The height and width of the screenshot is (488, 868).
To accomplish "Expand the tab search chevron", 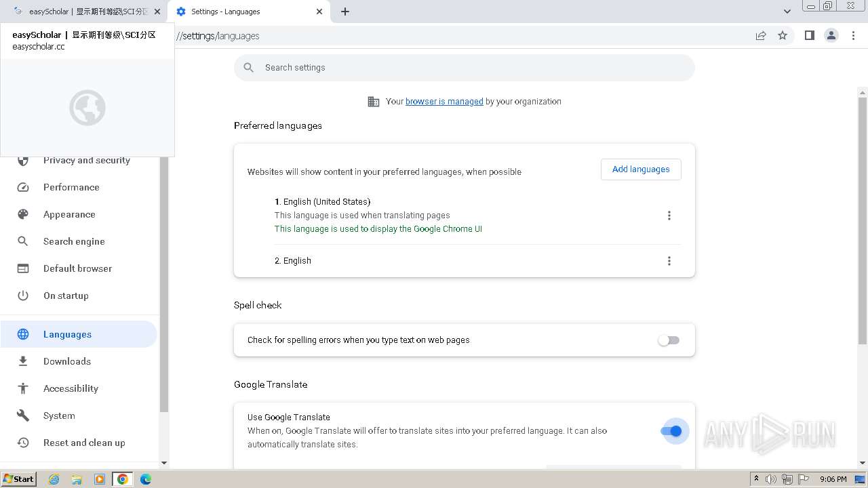I will pos(787,12).
